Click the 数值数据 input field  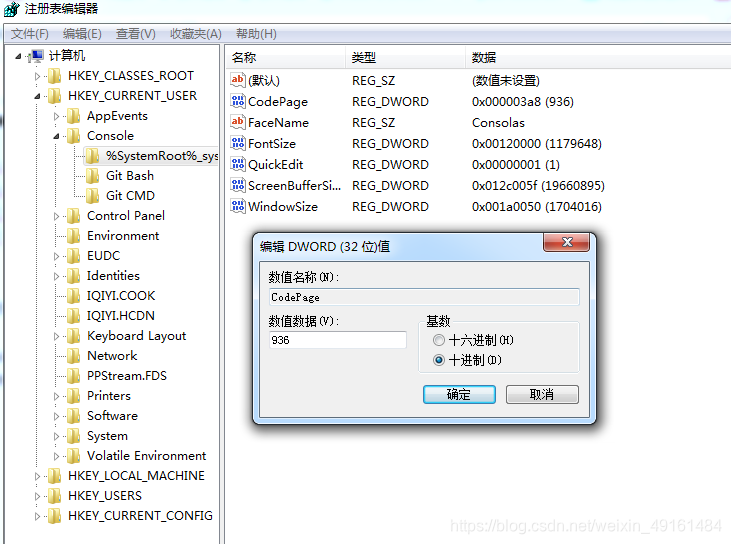(338, 340)
